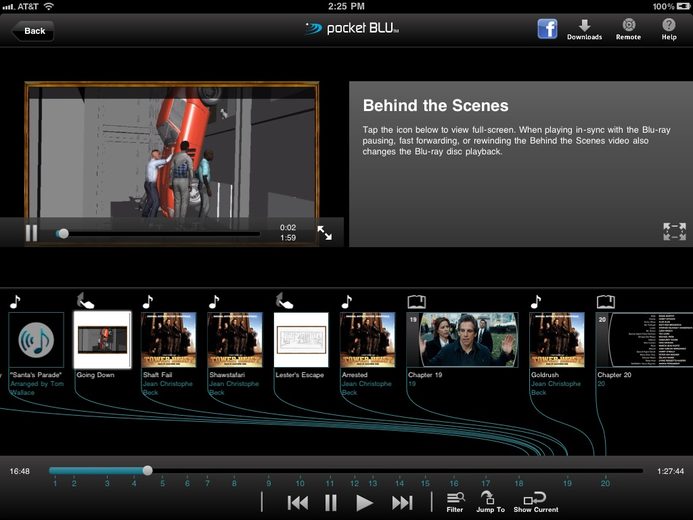Click music note icon above Goldrush

[536, 302]
